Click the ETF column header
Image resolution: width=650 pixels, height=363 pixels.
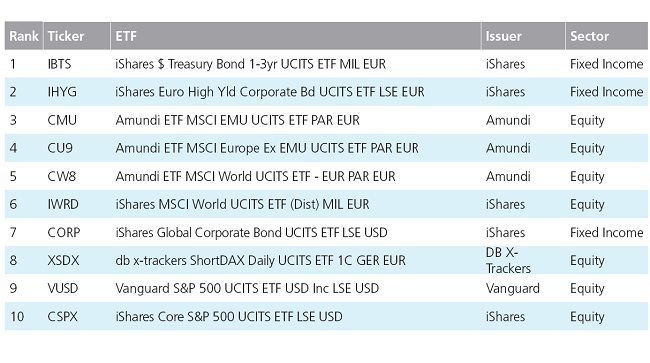pyautogui.click(x=296, y=36)
